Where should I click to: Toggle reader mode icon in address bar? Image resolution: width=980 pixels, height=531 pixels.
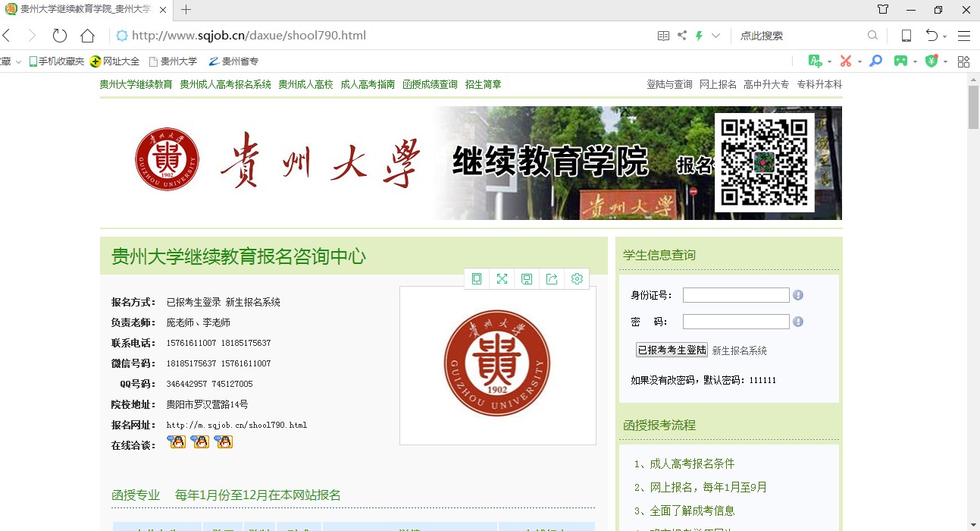pyautogui.click(x=663, y=36)
